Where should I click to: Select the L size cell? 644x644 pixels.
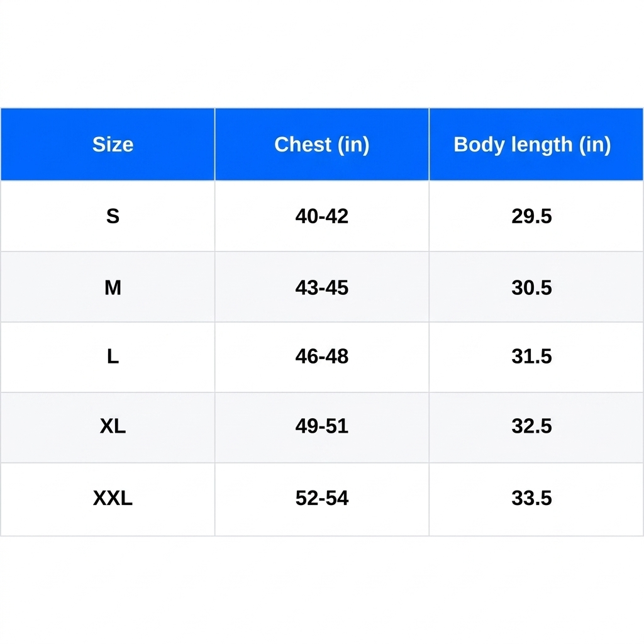pos(108,357)
